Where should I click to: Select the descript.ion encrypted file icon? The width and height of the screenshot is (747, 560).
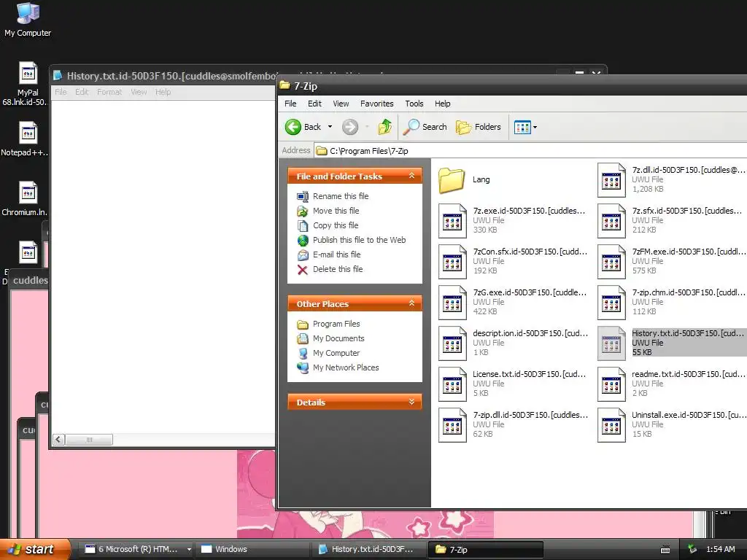(452, 343)
